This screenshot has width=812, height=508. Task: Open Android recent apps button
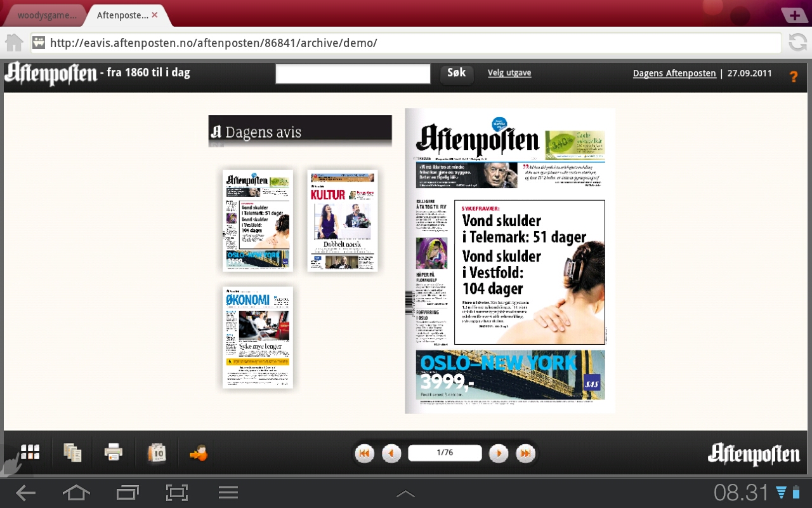pyautogui.click(x=128, y=492)
